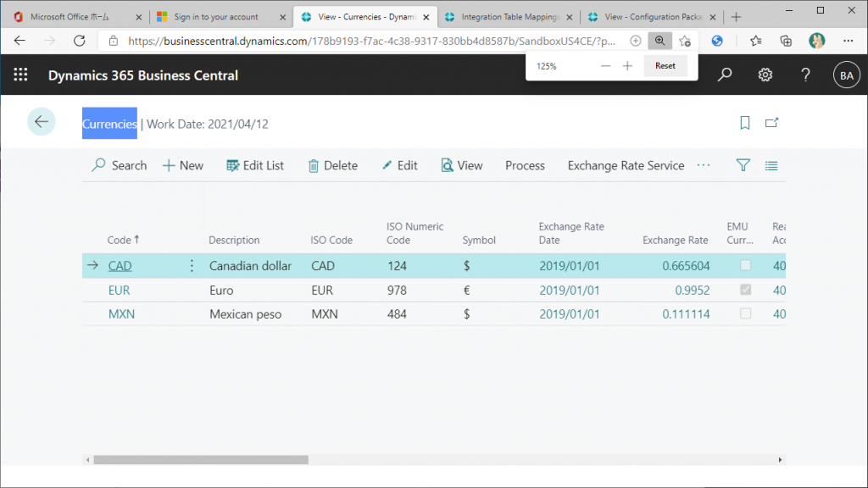Open the ISO Code column header menu

[x=331, y=240]
